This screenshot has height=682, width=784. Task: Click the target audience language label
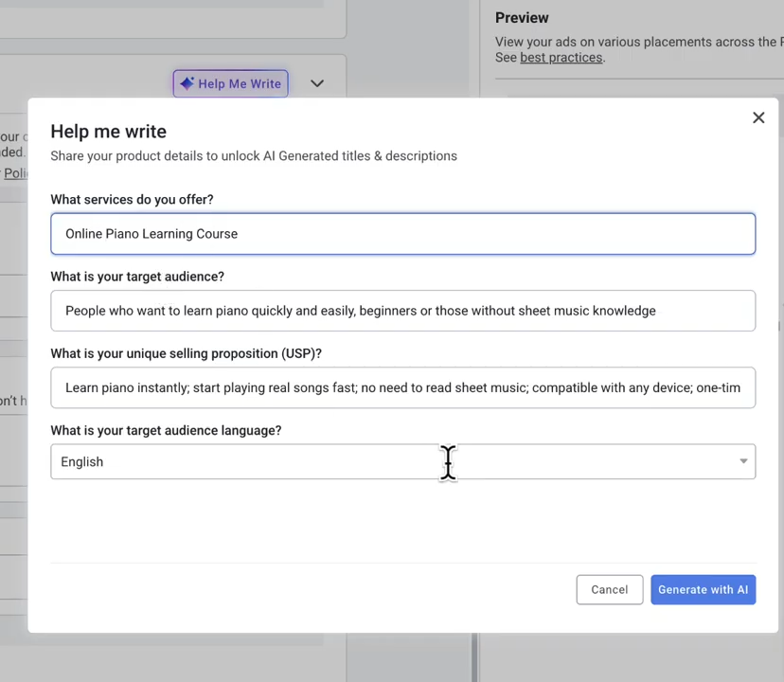tap(166, 430)
